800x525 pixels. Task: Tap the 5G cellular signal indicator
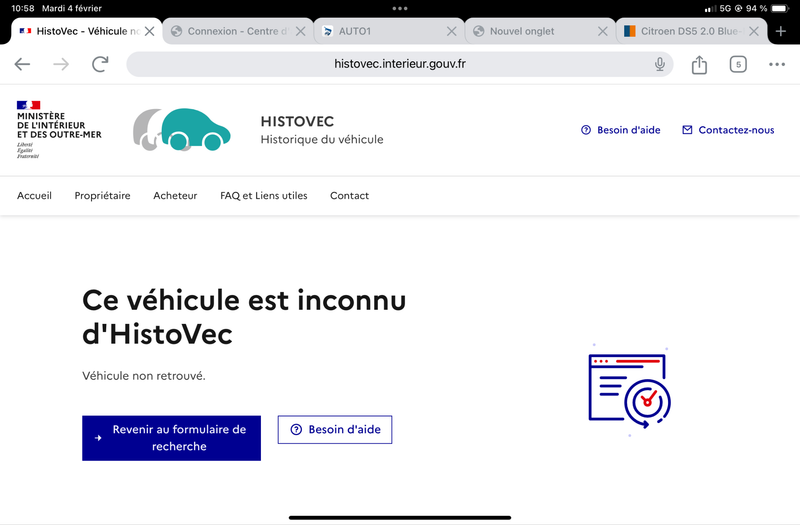(717, 8)
